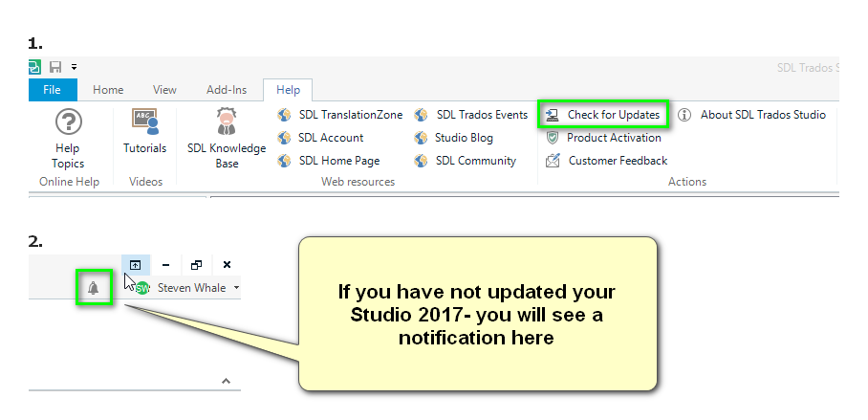This screenshot has width=868, height=420.
Task: Close the Studio window
Action: click(227, 265)
